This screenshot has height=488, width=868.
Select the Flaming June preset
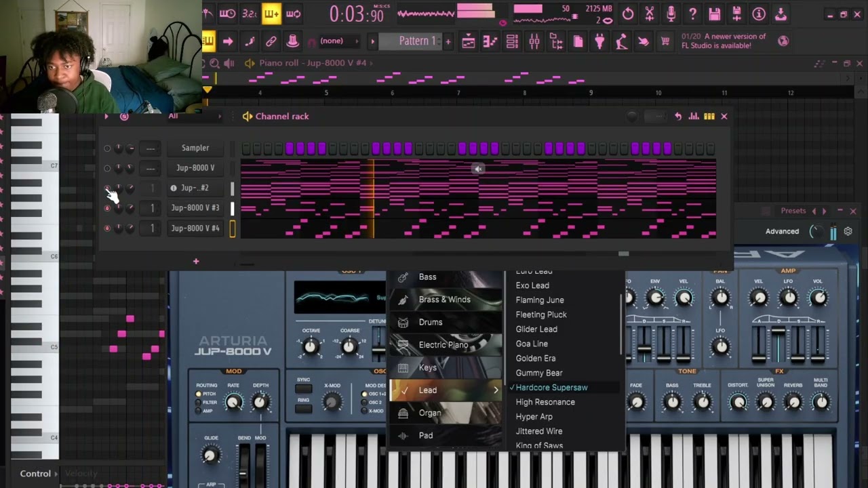[x=540, y=300]
